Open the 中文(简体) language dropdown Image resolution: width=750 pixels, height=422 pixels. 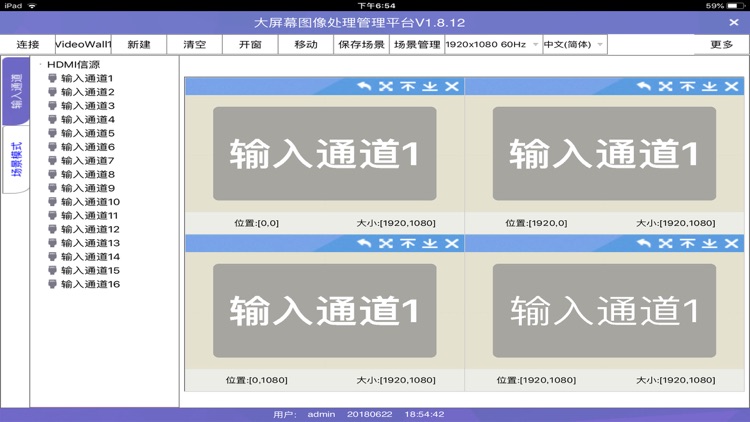tap(574, 44)
